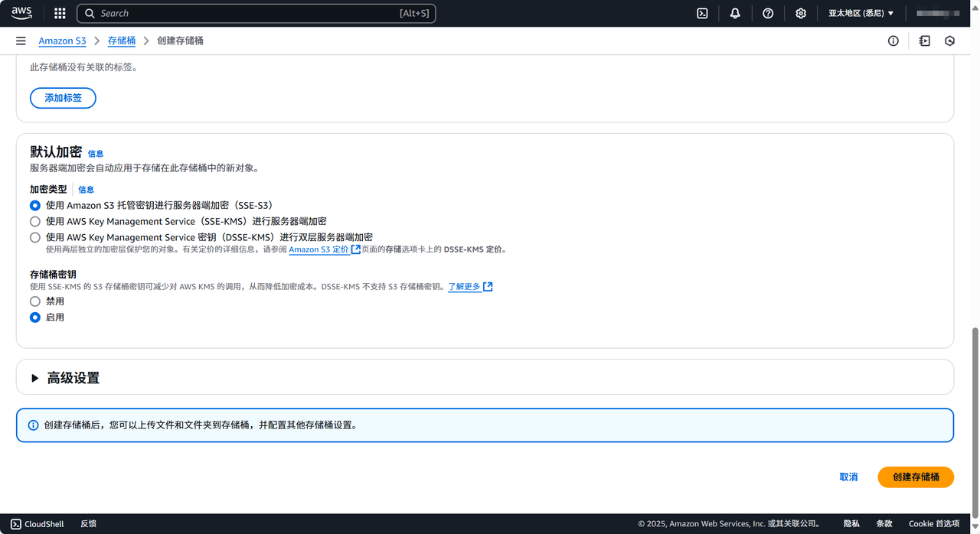The width and height of the screenshot is (980, 534).
Task: Toggle the hamburger navigation menu
Action: click(x=21, y=41)
